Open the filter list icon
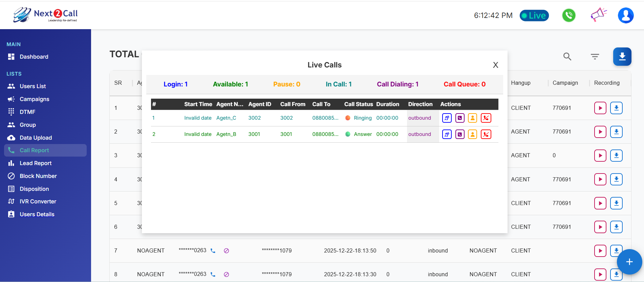The height and width of the screenshot is (282, 644). coord(595,57)
